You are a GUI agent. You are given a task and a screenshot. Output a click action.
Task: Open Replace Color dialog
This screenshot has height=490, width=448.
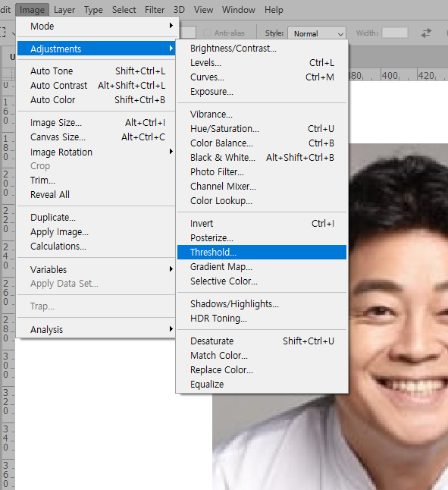[x=262, y=369]
